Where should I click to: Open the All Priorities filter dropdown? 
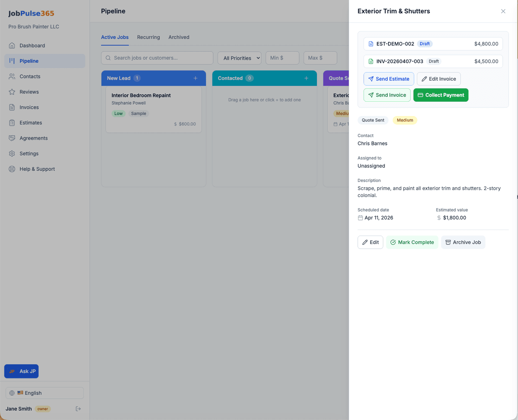point(239,58)
